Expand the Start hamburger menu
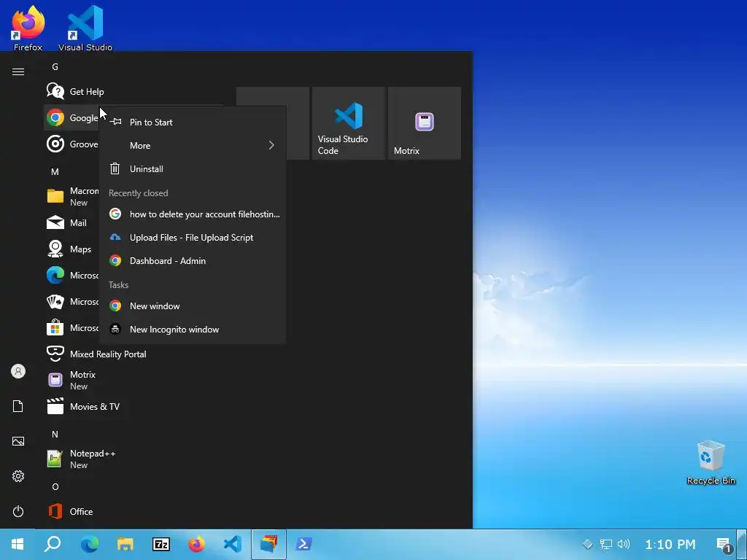This screenshot has width=747, height=560. pyautogui.click(x=18, y=72)
